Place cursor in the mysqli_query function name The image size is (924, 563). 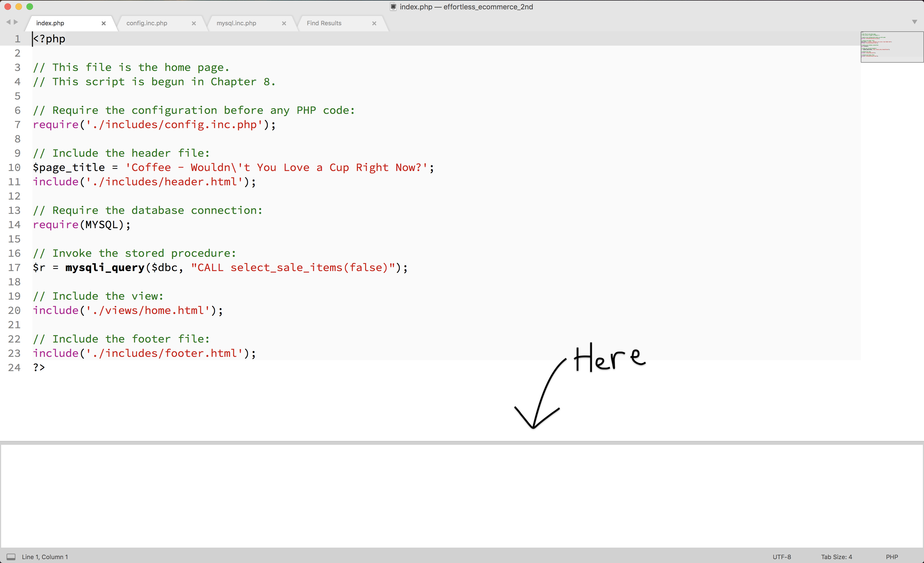tap(105, 267)
